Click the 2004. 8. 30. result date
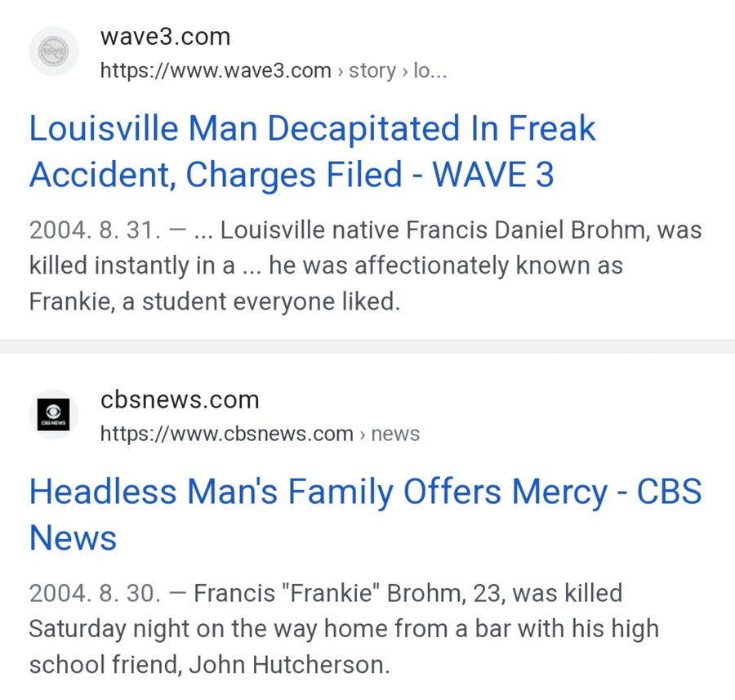The height and width of the screenshot is (700, 735). coord(95,594)
